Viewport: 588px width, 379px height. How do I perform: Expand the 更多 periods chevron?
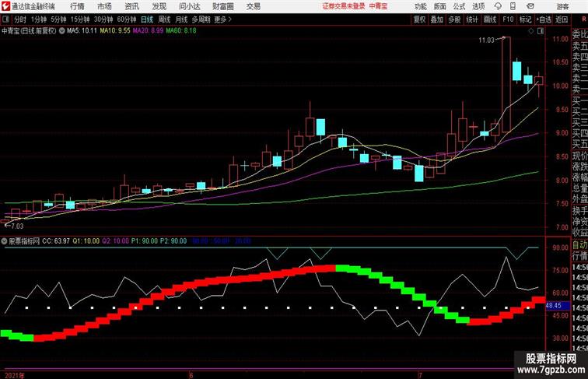223,19
